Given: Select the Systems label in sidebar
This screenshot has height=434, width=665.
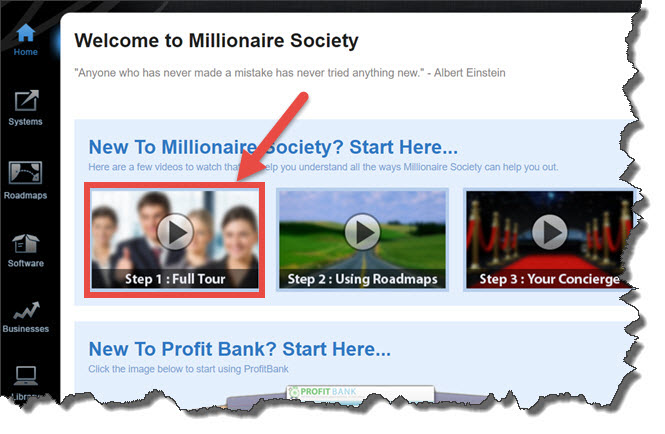Looking at the screenshot, I should pyautogui.click(x=25, y=122).
